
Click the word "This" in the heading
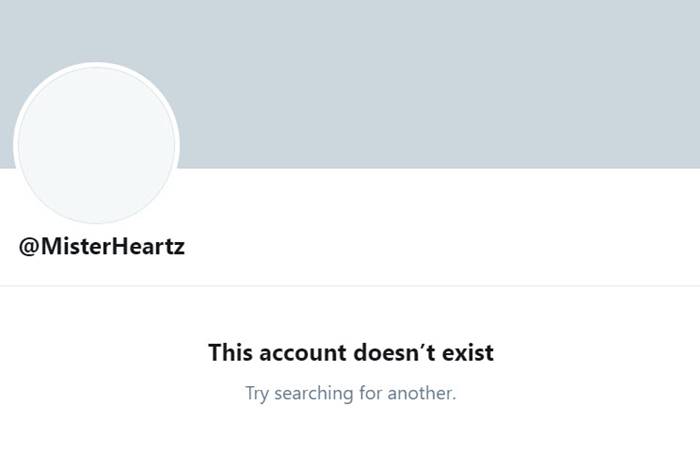pyautogui.click(x=229, y=352)
